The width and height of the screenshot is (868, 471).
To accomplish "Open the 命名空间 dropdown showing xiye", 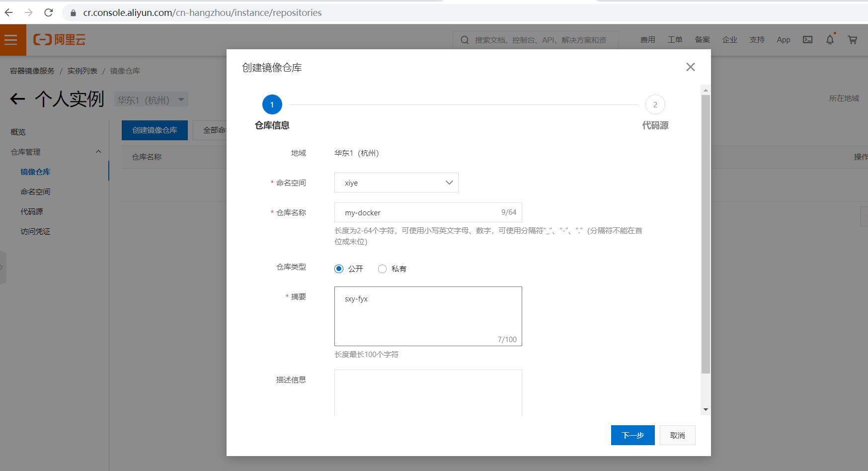I will [x=396, y=183].
